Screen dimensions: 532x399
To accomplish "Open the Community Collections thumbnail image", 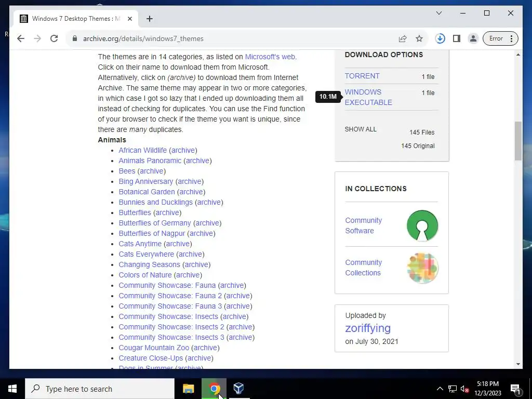I will pyautogui.click(x=423, y=268).
